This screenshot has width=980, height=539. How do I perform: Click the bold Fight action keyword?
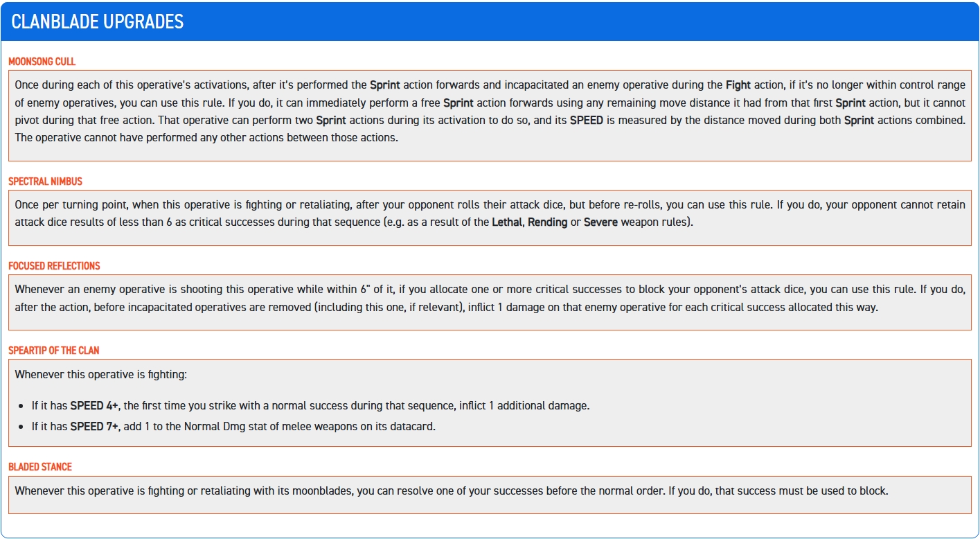pyautogui.click(x=738, y=85)
